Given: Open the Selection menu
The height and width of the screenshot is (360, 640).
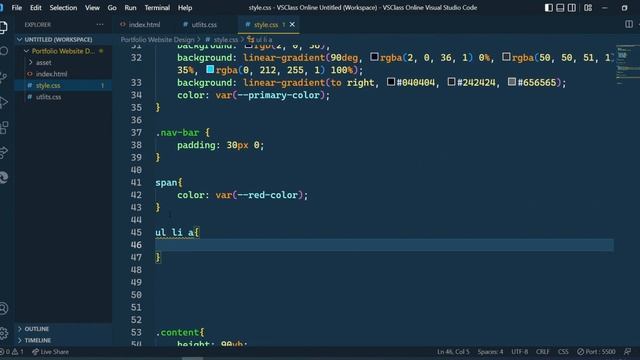Looking at the screenshot, I should (x=63, y=8).
